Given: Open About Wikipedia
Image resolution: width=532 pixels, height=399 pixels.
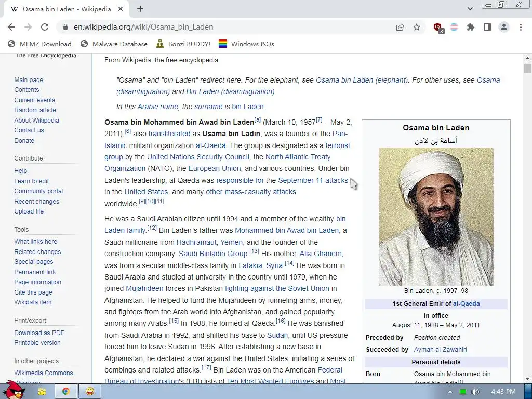Looking at the screenshot, I should coord(37,121).
